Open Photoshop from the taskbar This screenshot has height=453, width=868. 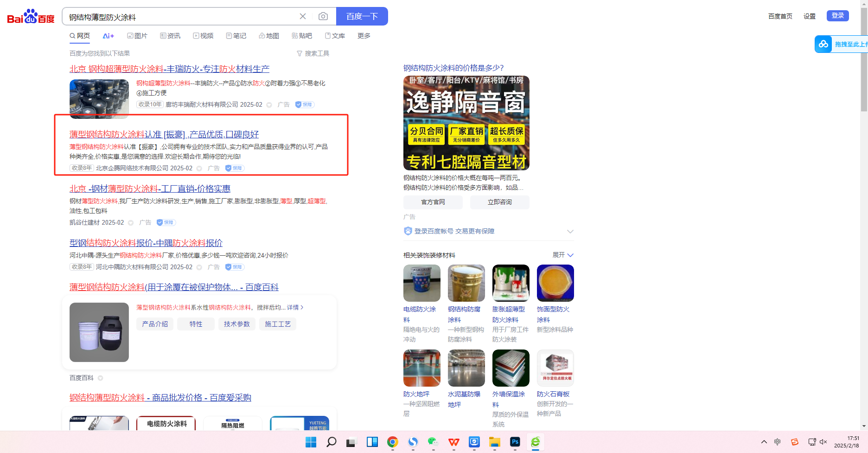(x=515, y=442)
